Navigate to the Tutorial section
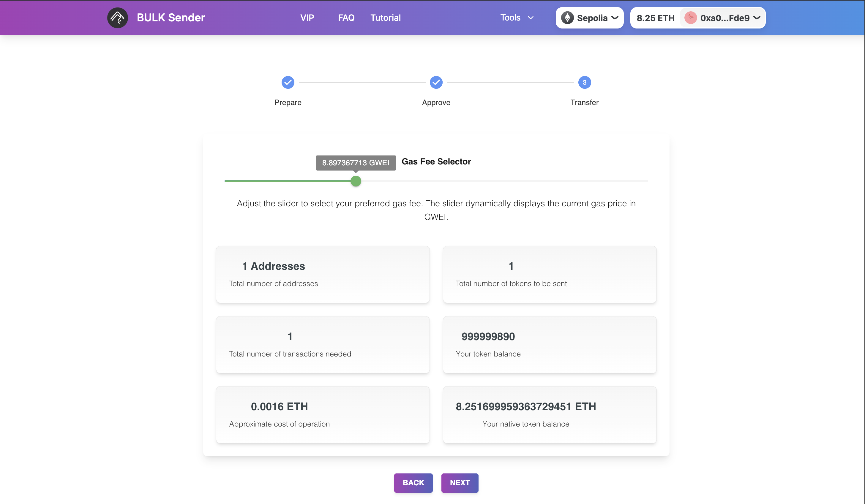The height and width of the screenshot is (504, 865). [x=385, y=18]
